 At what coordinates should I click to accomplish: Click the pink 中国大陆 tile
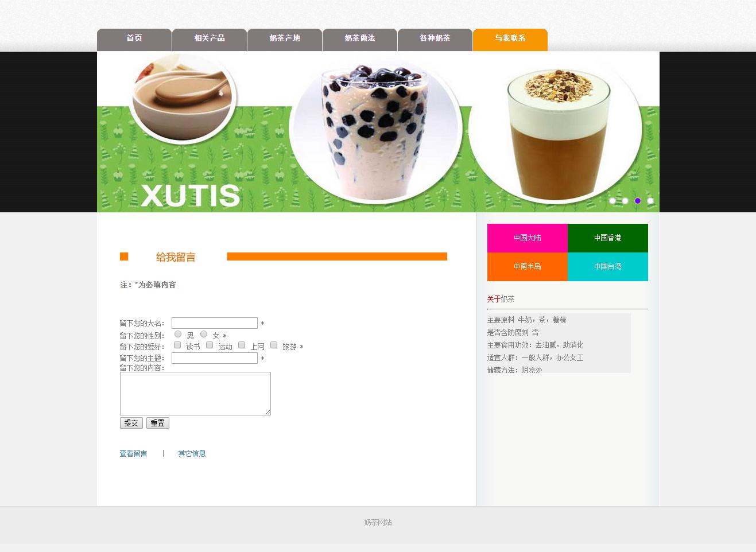coord(527,238)
